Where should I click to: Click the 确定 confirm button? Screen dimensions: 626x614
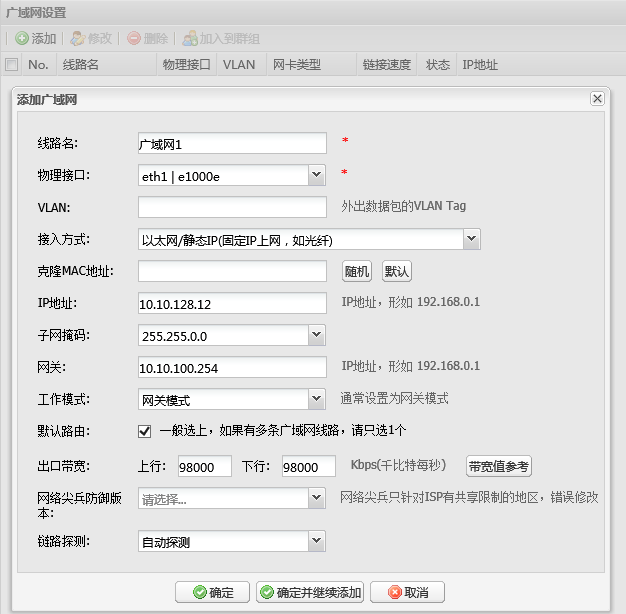tap(212, 592)
